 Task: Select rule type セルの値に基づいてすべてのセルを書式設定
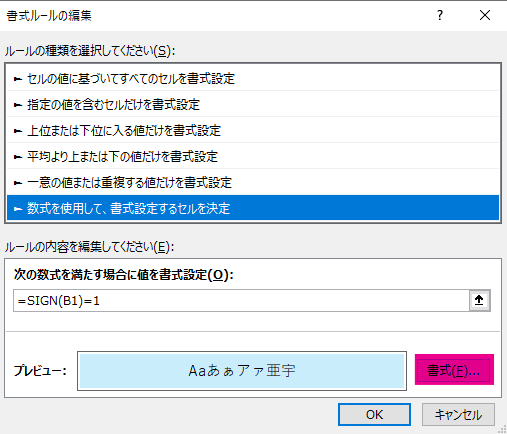coord(253,79)
